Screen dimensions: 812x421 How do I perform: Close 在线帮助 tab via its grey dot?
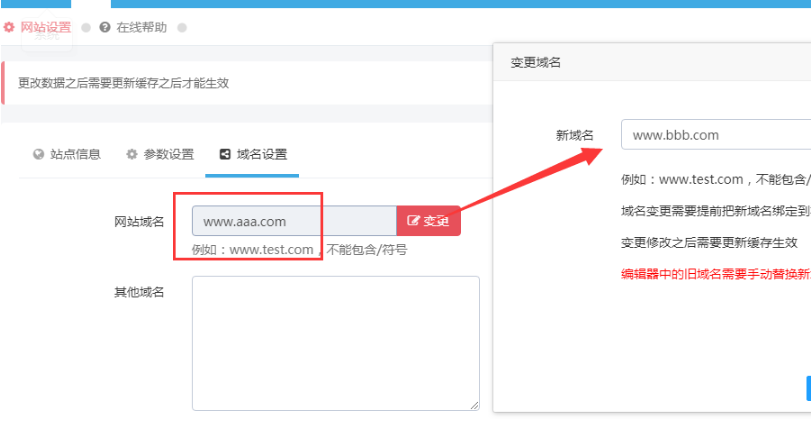[182, 27]
